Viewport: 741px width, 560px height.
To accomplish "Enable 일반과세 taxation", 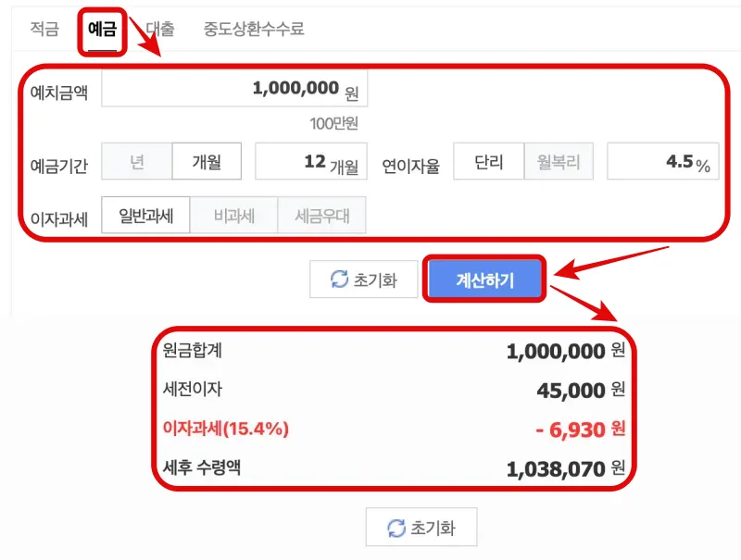I will tap(146, 215).
